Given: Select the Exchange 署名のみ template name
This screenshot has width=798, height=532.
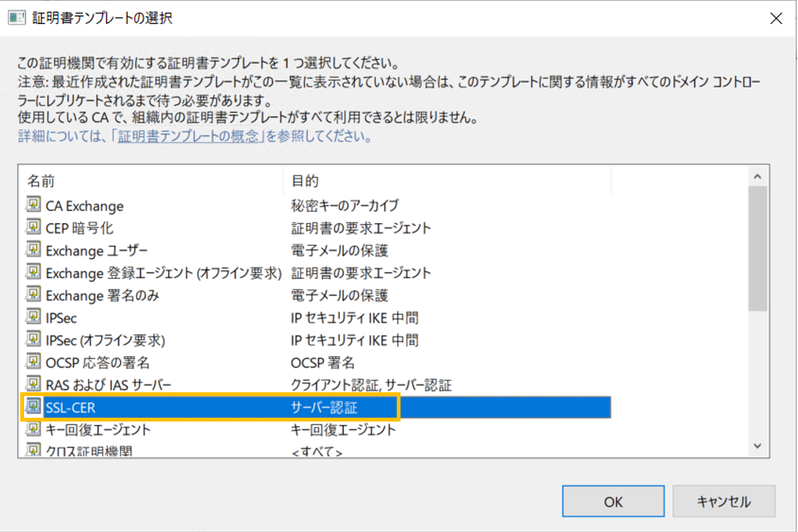Looking at the screenshot, I should tap(102, 295).
